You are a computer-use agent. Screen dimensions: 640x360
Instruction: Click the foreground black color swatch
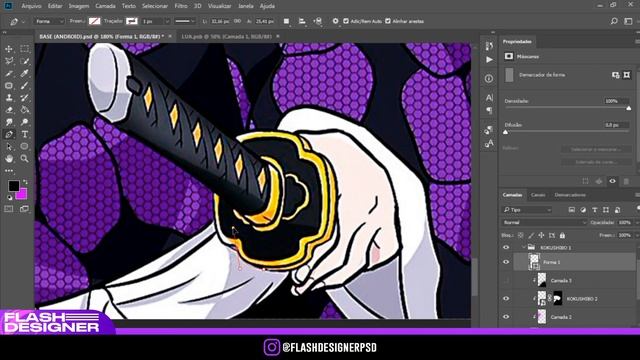(x=13, y=186)
